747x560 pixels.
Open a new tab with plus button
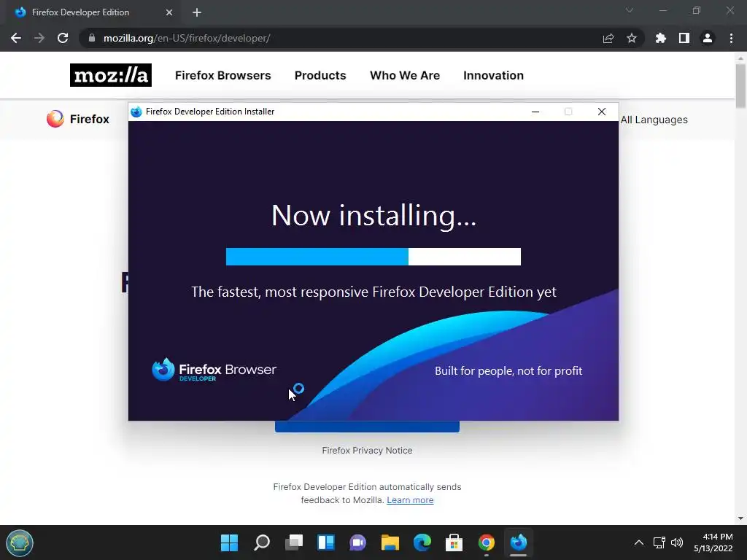click(x=197, y=12)
